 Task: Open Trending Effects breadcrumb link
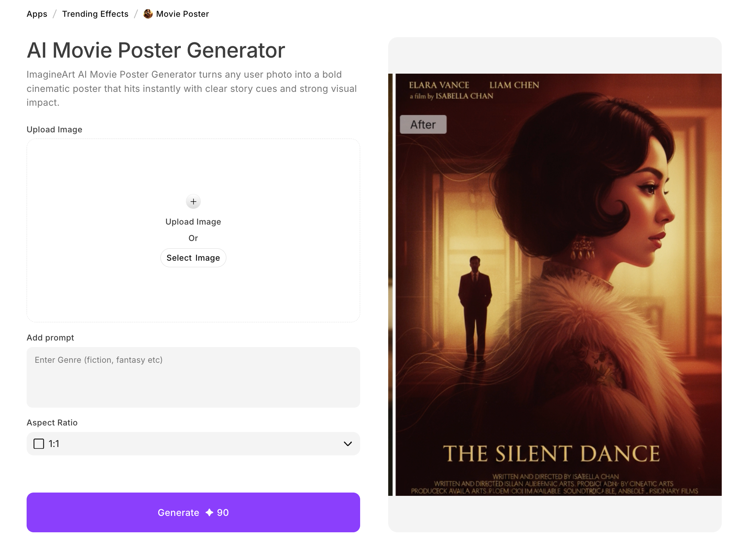click(95, 14)
